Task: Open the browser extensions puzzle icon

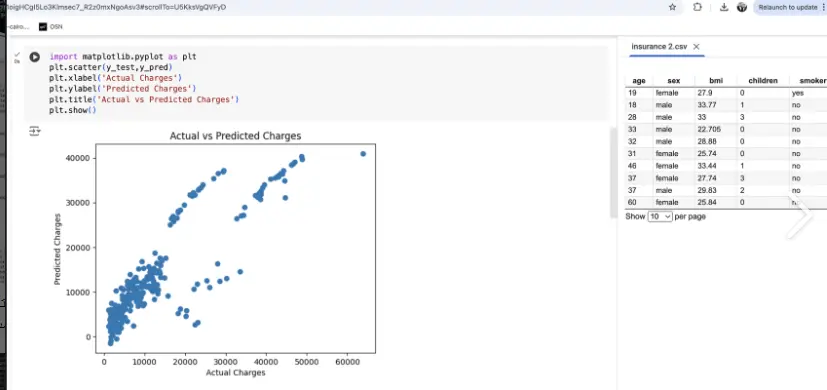Action: pos(697,7)
